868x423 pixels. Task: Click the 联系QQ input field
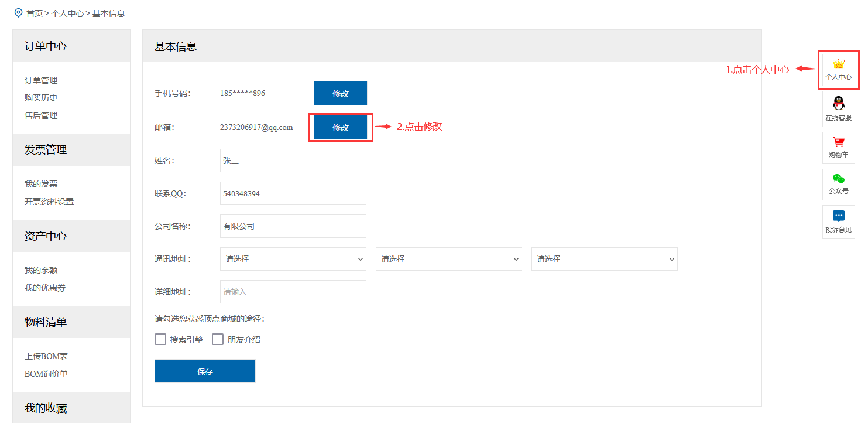click(293, 193)
